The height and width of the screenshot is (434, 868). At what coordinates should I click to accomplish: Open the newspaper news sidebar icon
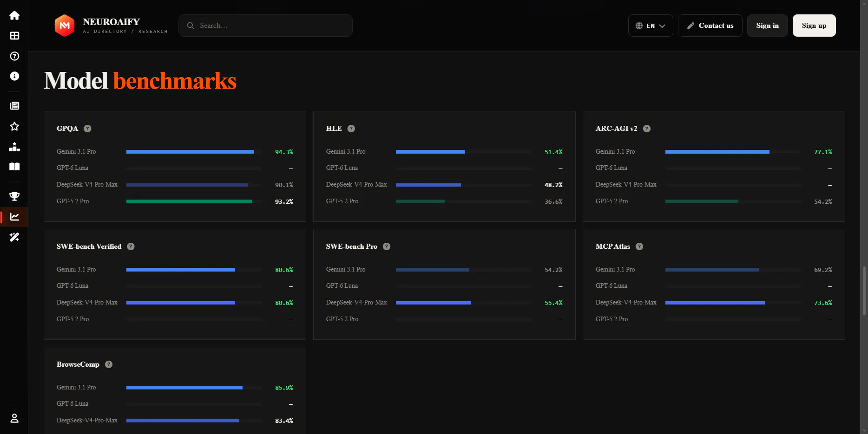(14, 106)
